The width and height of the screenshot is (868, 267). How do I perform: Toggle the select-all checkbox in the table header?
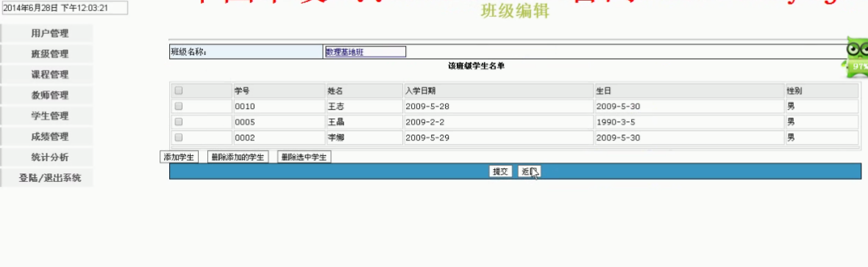tap(178, 91)
